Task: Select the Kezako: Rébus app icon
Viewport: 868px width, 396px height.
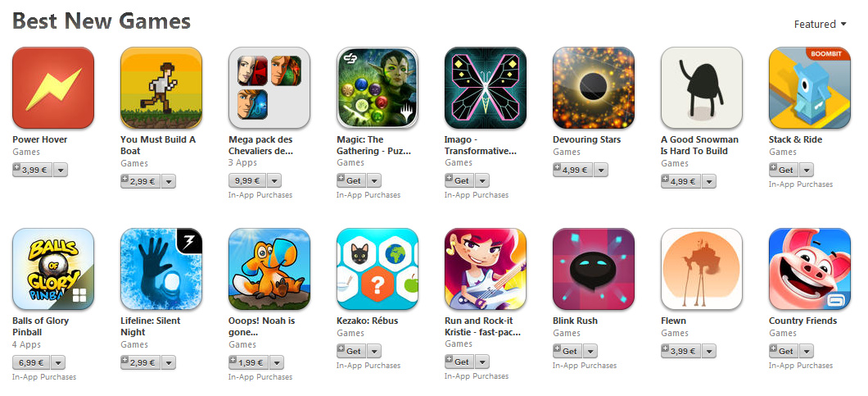Action: [377, 269]
